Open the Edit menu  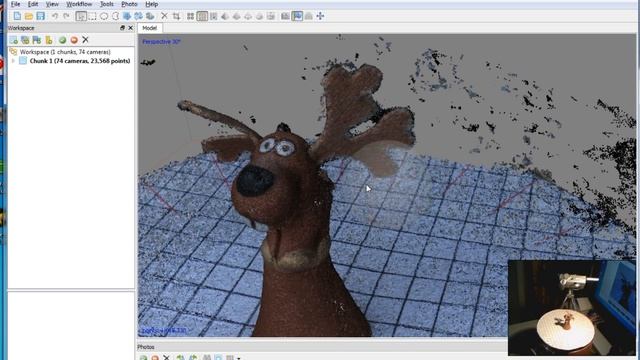pos(33,4)
